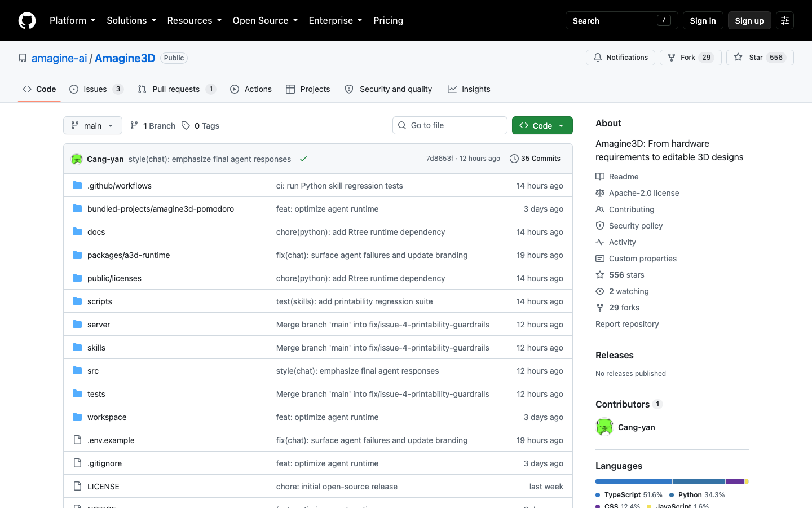This screenshot has height=508, width=812.
Task: Open the bundled-projects/amagine3d-pomodoro folder
Action: coord(161,209)
